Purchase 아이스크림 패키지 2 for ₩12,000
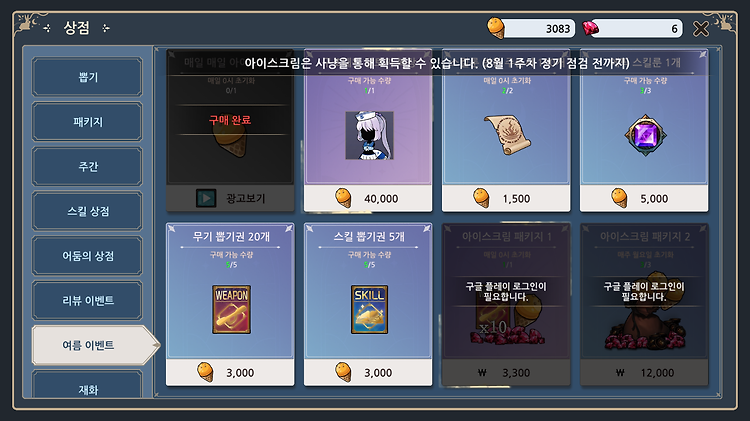This screenshot has width=750, height=421. click(x=644, y=372)
